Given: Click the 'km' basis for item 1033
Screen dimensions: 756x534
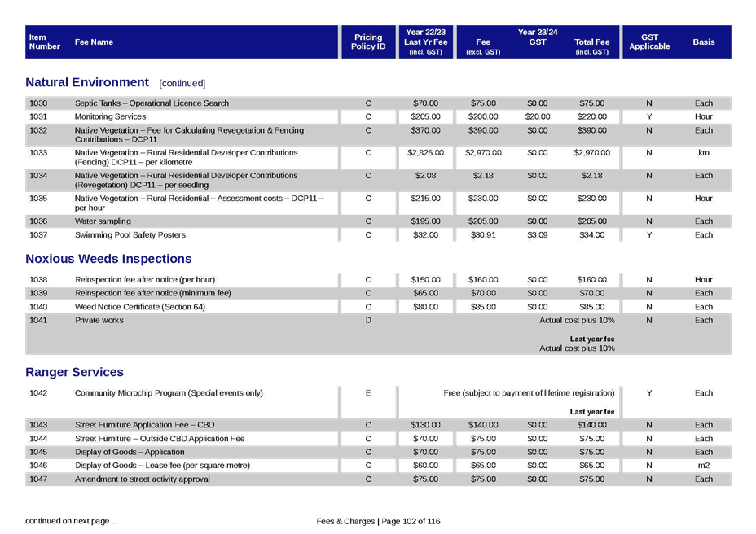Looking at the screenshot, I should click(704, 153).
